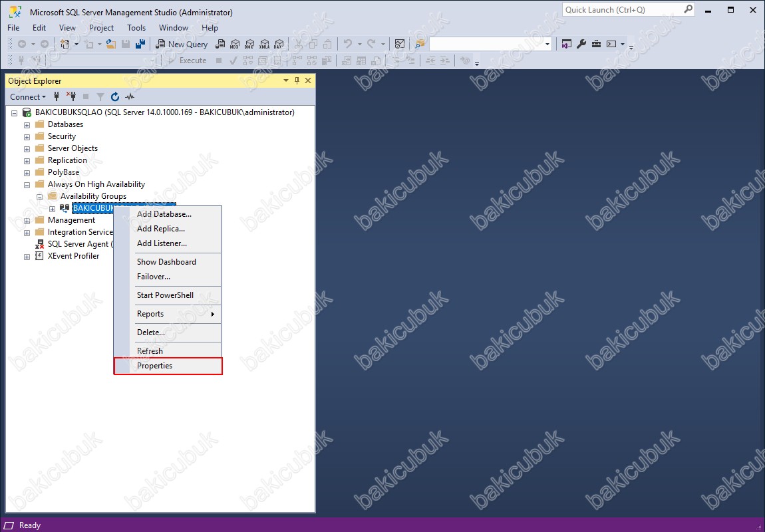Screen dimensions: 765x532
Task: Open the Window menu
Action: [174, 28]
